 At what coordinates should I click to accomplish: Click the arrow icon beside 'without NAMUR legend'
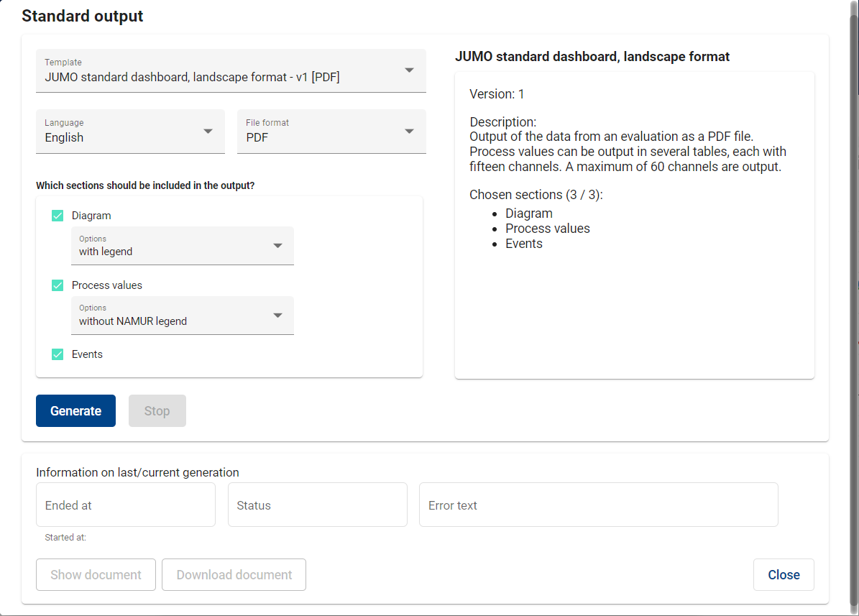click(x=277, y=316)
